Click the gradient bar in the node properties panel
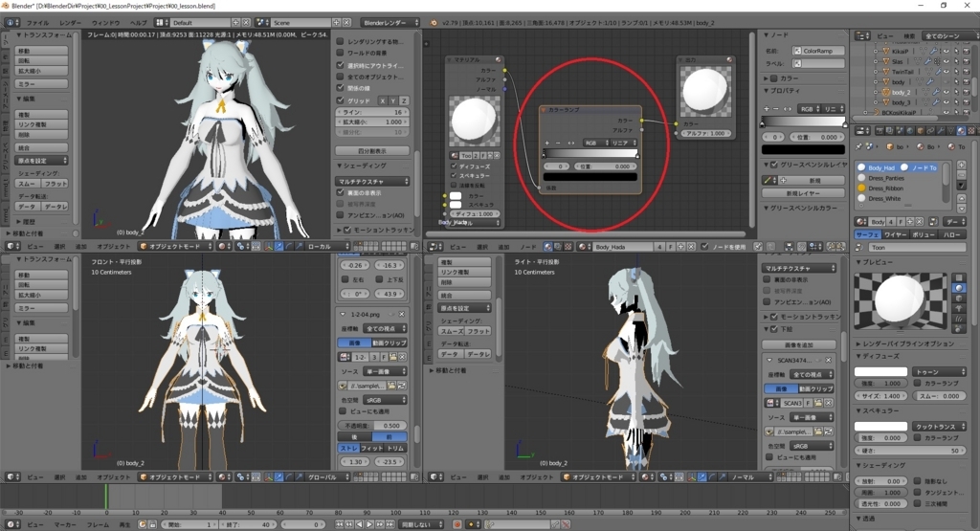980x531 pixels. [x=803, y=121]
